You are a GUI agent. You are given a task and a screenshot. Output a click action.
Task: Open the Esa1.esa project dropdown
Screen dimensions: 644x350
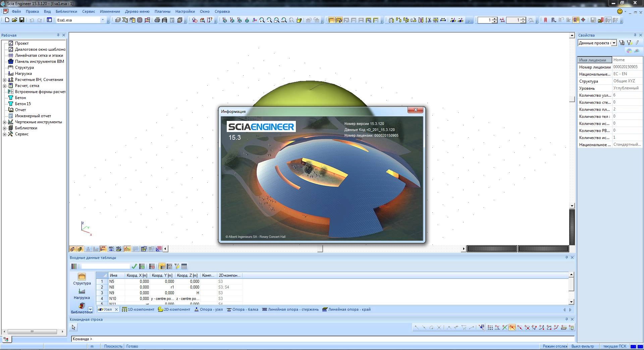coord(103,20)
